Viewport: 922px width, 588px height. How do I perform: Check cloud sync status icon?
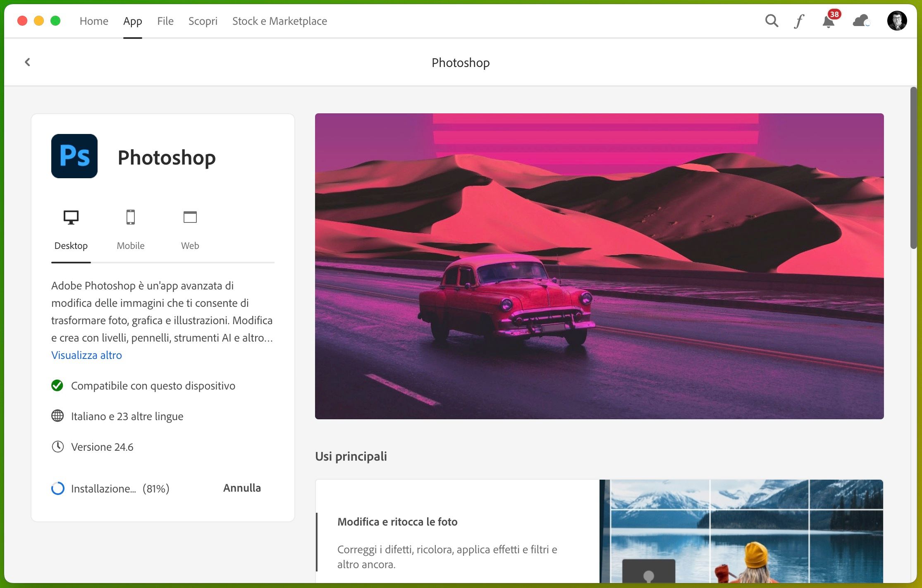pyautogui.click(x=861, y=21)
